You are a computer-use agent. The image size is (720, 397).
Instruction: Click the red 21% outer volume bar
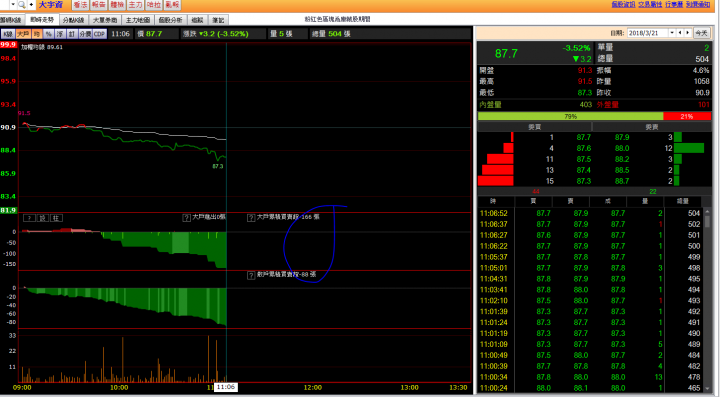click(687, 117)
